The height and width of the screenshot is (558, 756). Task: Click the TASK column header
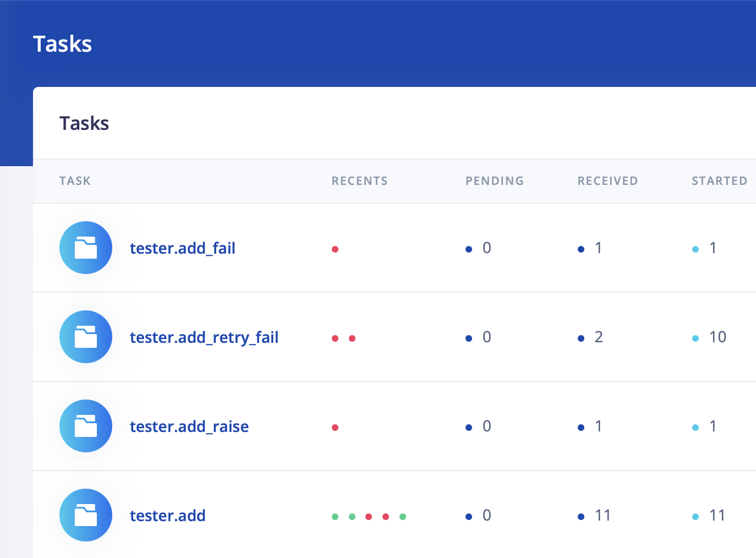tap(75, 181)
